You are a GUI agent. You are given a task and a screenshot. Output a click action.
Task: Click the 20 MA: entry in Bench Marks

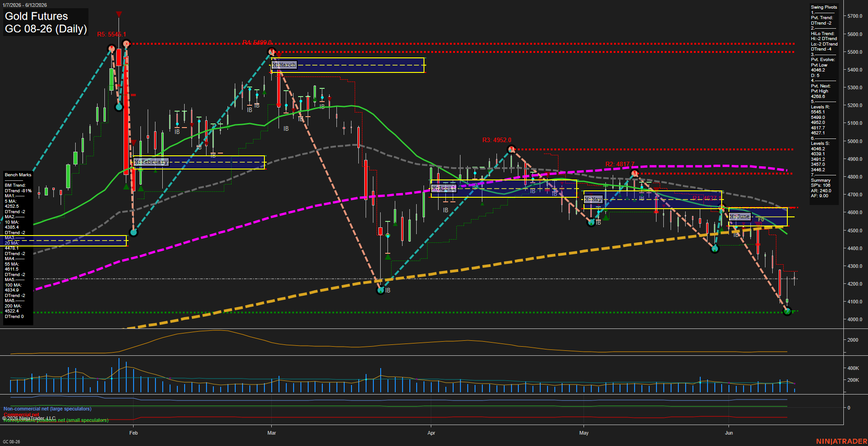coord(12,243)
